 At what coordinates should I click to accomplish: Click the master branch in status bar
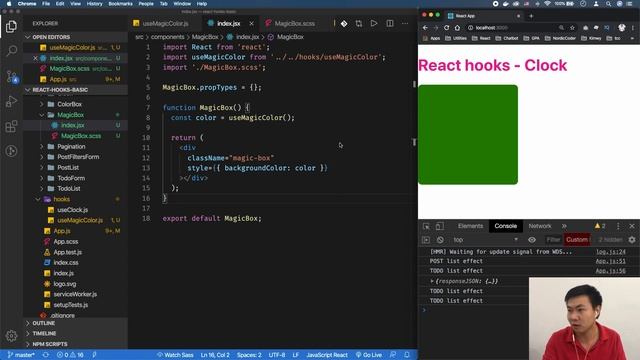[21, 355]
